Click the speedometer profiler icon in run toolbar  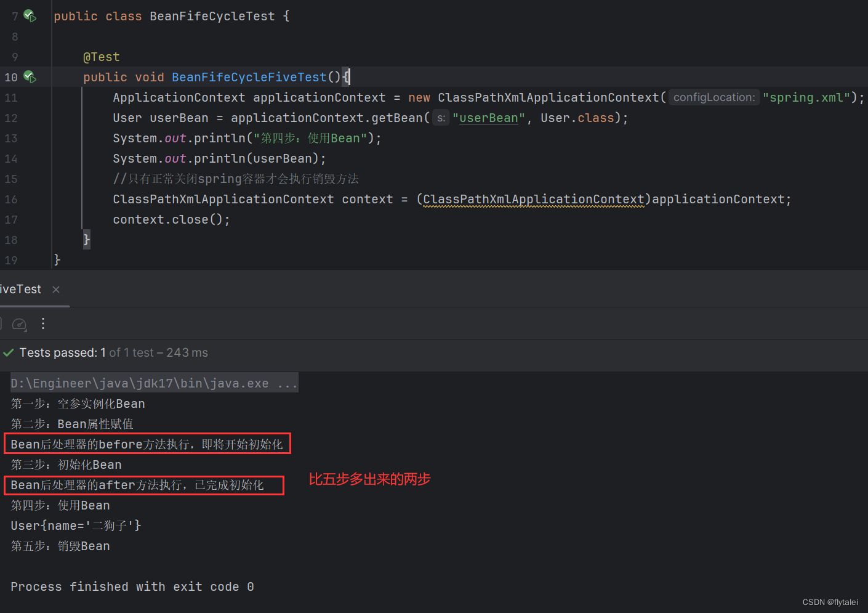[20, 324]
